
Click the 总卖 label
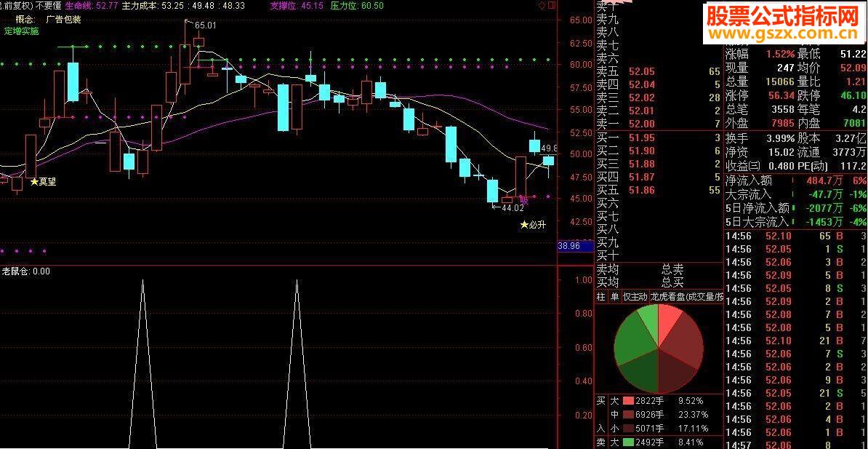pyautogui.click(x=672, y=270)
